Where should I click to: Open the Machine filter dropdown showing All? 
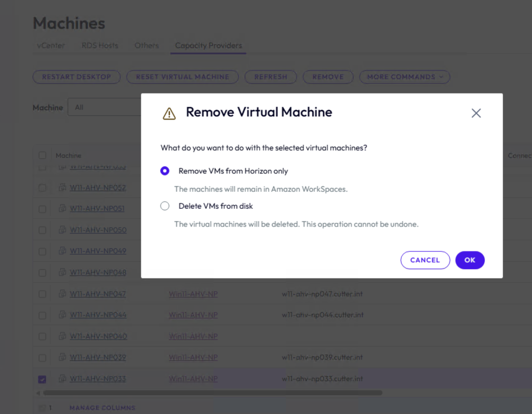tap(104, 108)
